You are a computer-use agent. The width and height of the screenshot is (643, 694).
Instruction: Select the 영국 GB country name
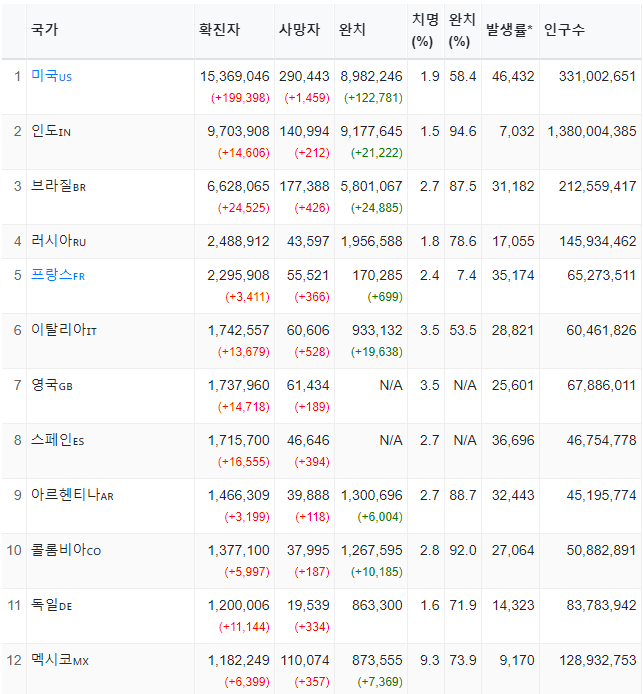[52, 385]
